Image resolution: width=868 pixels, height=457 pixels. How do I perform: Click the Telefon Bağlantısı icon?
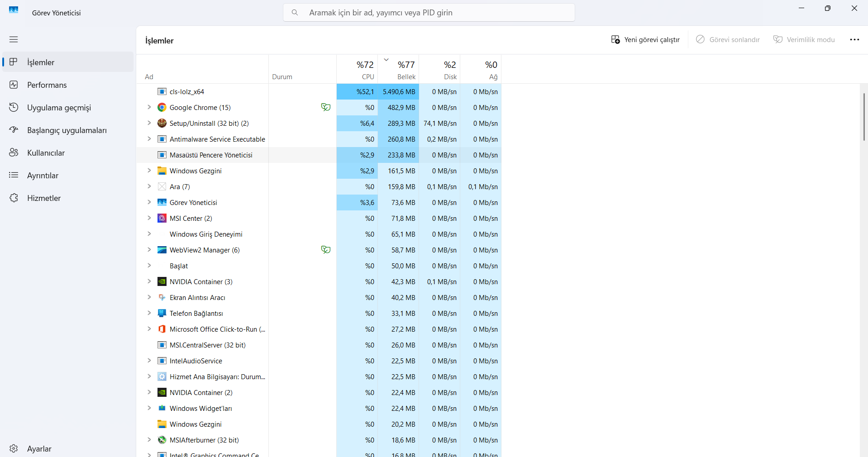[162, 313]
